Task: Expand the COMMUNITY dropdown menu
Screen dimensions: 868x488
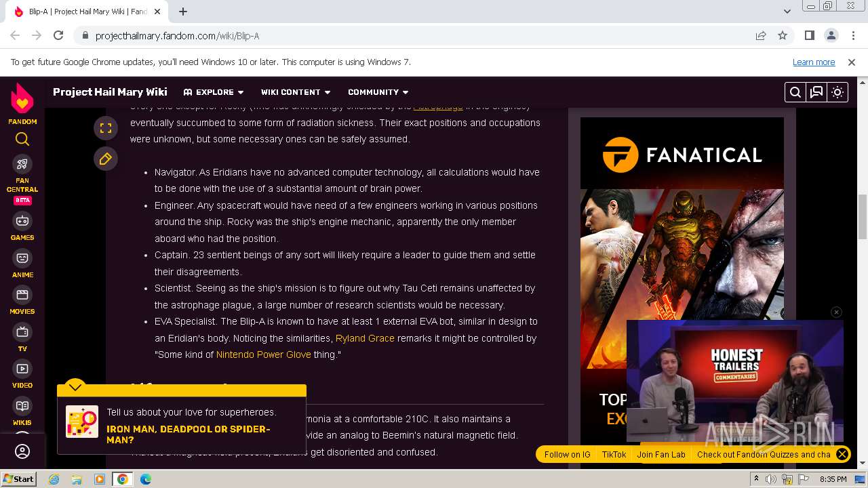Action: (378, 92)
